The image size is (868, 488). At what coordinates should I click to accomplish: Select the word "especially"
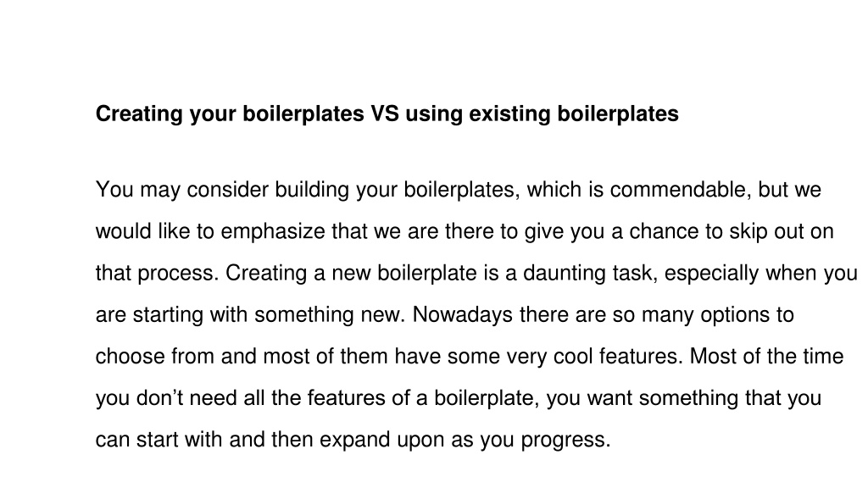tap(711, 274)
